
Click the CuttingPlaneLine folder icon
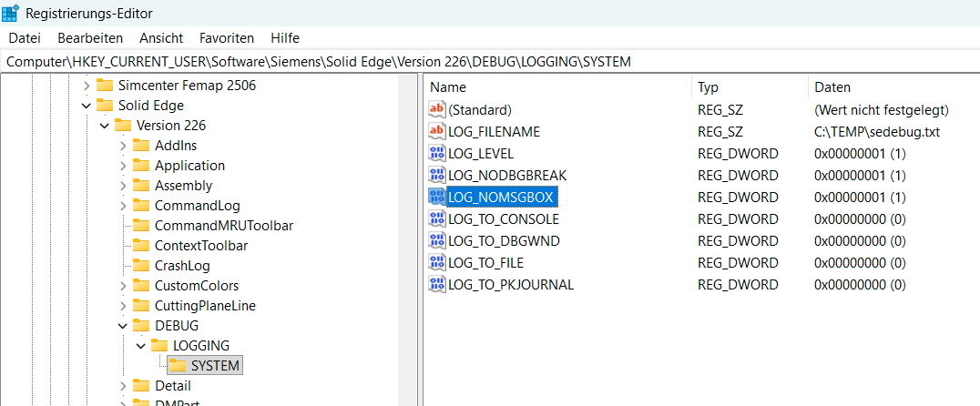[x=141, y=306]
